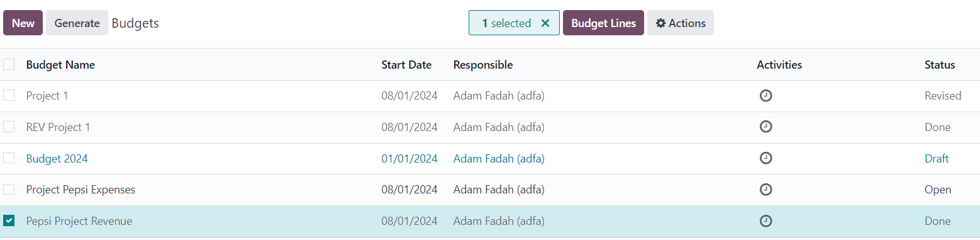Sort by Start Date column header

pos(406,65)
